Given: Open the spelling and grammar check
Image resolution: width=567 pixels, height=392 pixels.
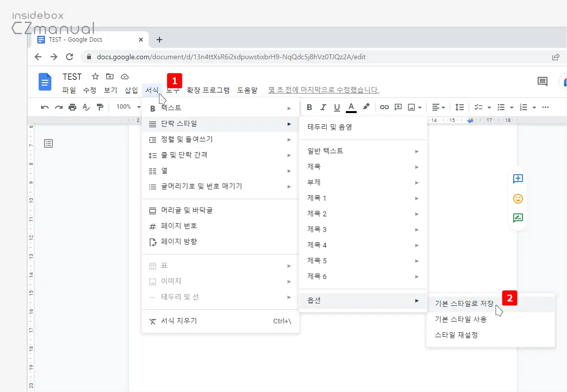Looking at the screenshot, I should click(85, 107).
